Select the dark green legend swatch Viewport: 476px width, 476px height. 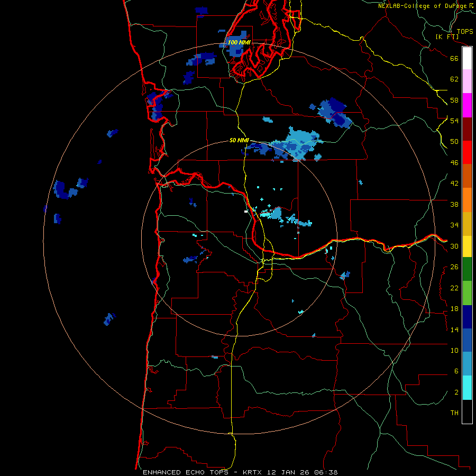(467, 269)
